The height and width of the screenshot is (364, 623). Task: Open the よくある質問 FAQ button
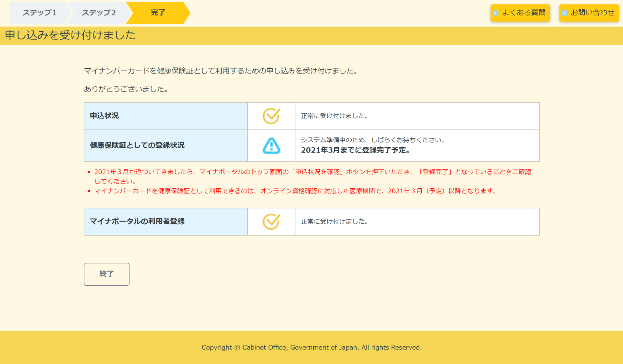coord(520,13)
